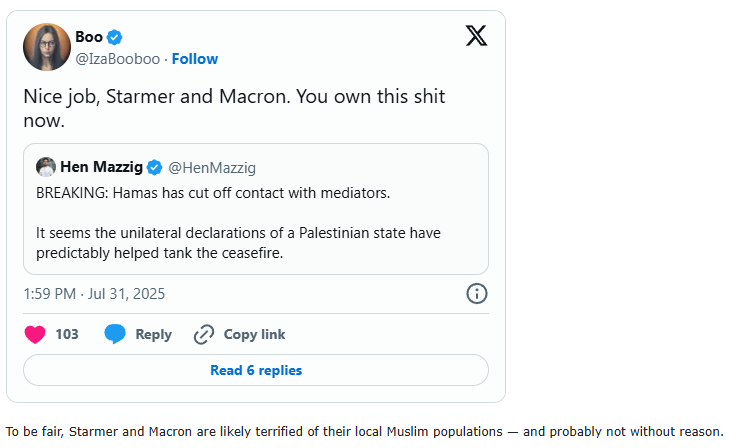Click the info circle icon

[477, 294]
